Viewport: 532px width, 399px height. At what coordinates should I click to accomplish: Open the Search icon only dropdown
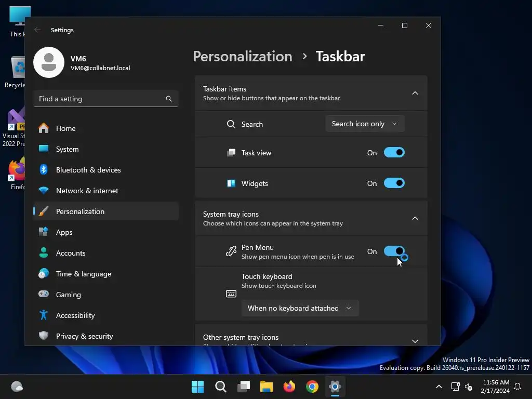coord(365,124)
